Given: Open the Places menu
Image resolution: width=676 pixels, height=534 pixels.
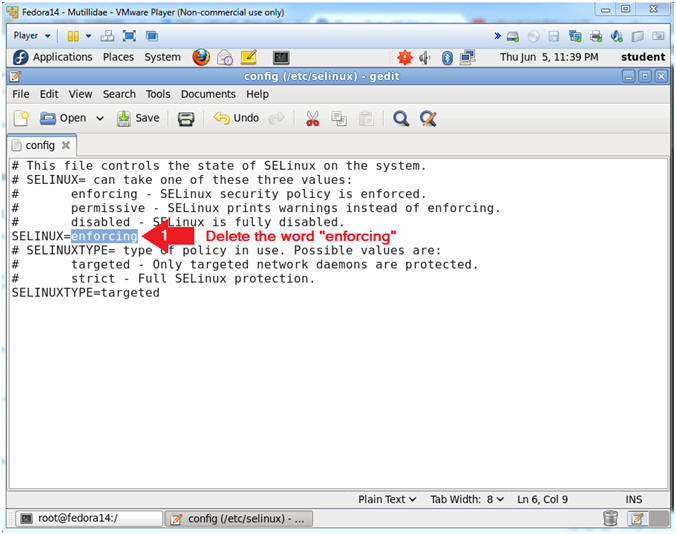Looking at the screenshot, I should pos(118,57).
